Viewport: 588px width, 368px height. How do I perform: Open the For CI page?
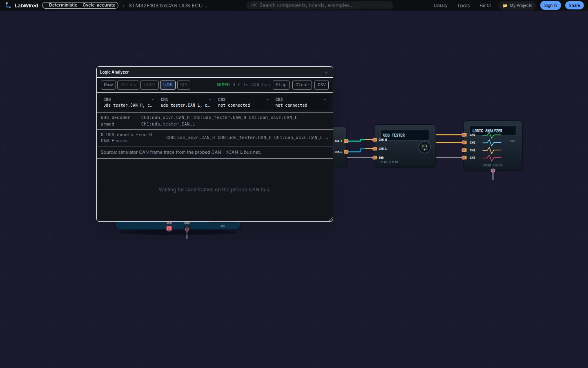pos(485,6)
